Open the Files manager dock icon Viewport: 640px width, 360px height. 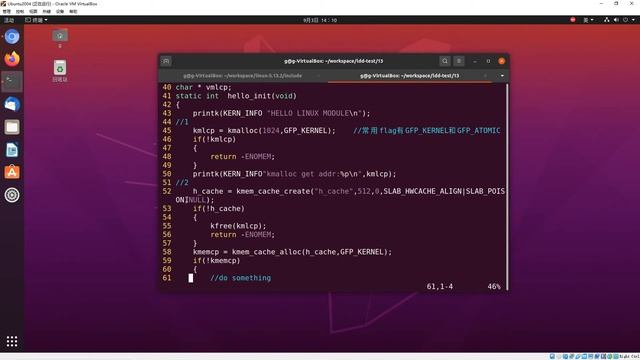coord(12,127)
